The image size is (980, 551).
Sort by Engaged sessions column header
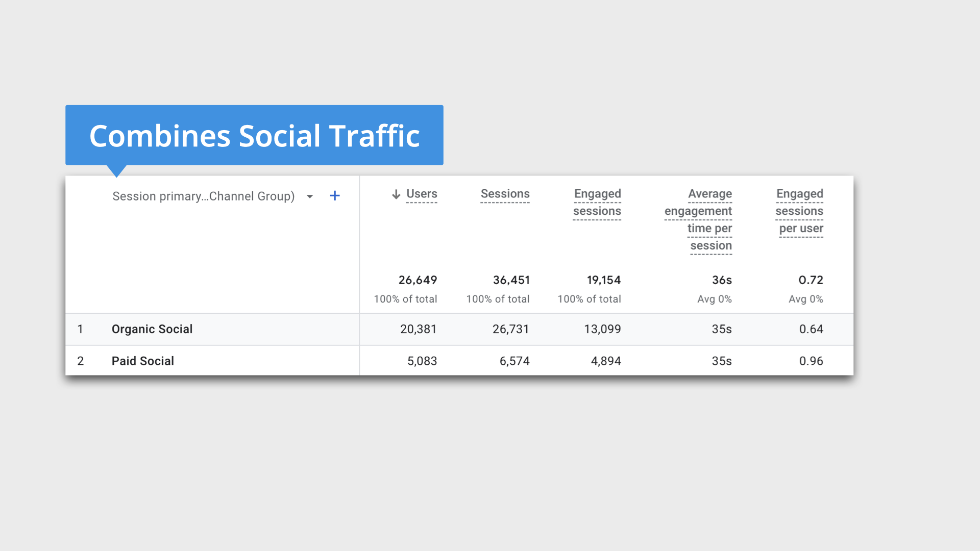click(597, 203)
